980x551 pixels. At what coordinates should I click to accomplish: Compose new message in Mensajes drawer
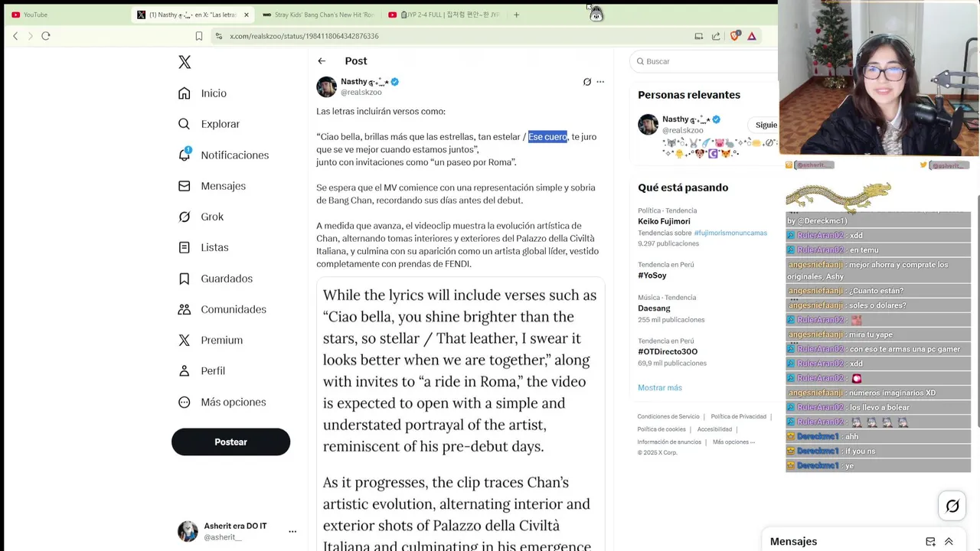pyautogui.click(x=930, y=542)
